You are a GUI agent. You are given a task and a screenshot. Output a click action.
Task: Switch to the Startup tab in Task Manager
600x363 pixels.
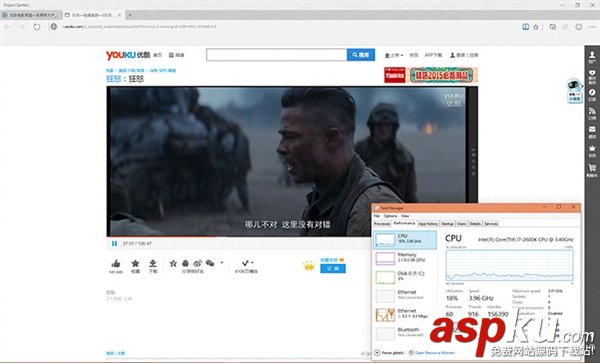pyautogui.click(x=447, y=223)
